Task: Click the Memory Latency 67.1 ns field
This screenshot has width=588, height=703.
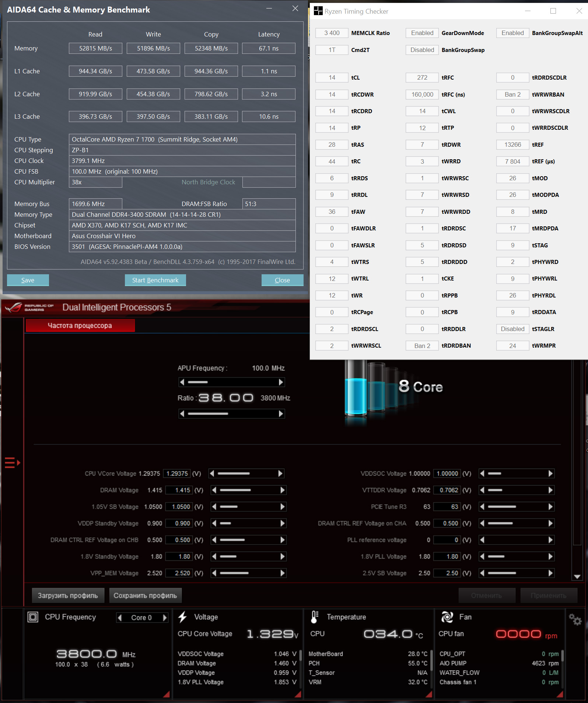Action: coord(269,48)
